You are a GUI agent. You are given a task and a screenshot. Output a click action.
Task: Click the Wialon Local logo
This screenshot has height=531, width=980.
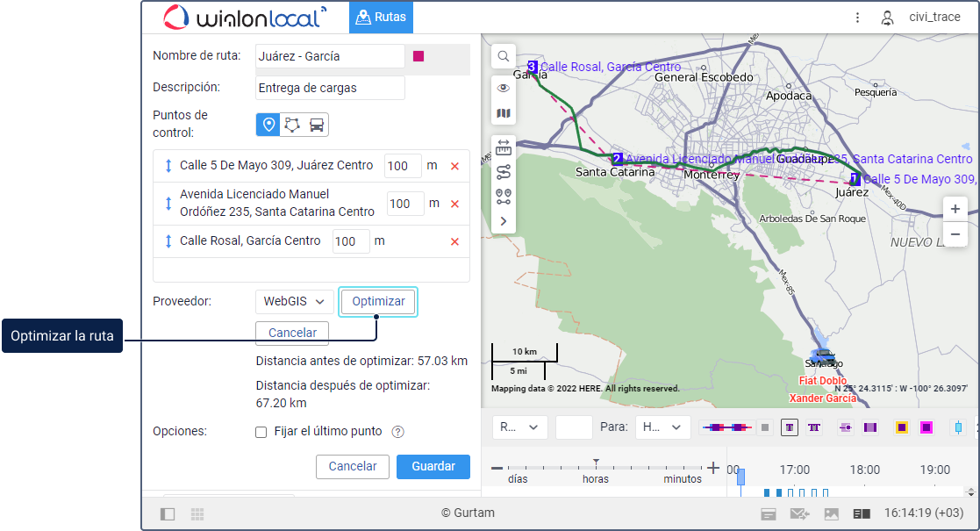(245, 18)
